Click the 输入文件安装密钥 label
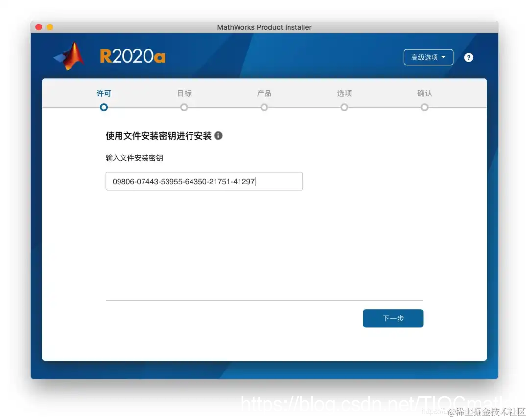529x420 pixels. [134, 158]
